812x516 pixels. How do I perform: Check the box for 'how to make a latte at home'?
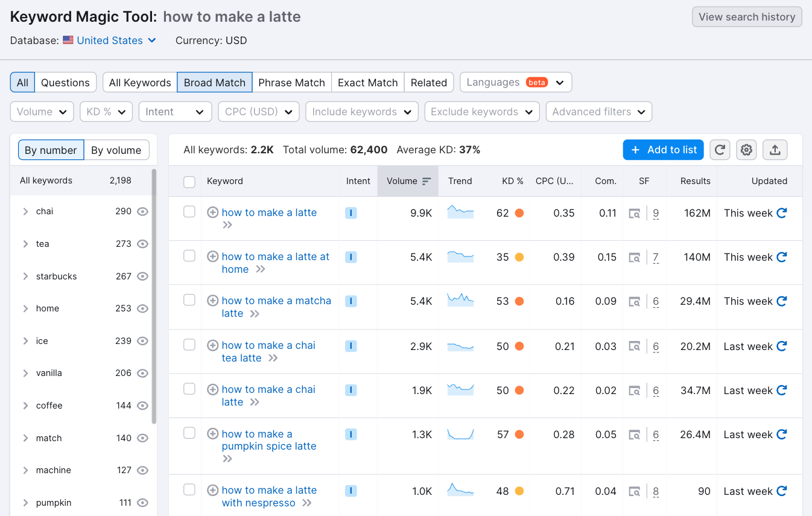pos(189,256)
